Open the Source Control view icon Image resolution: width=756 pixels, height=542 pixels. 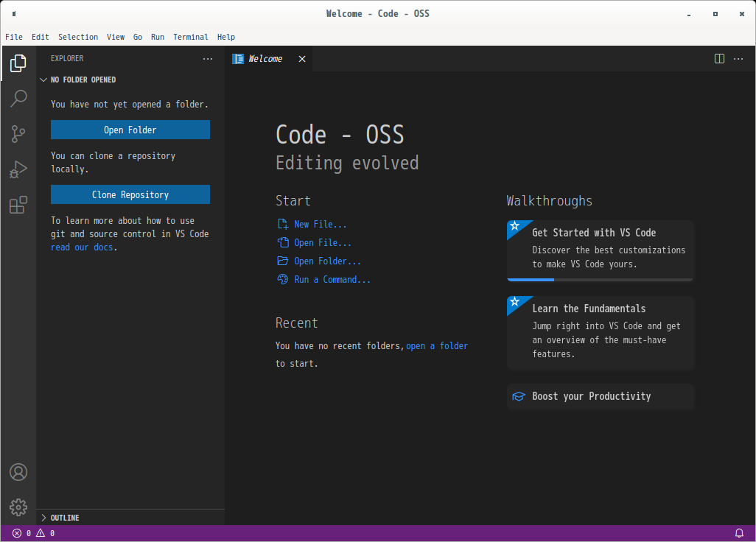click(18, 134)
